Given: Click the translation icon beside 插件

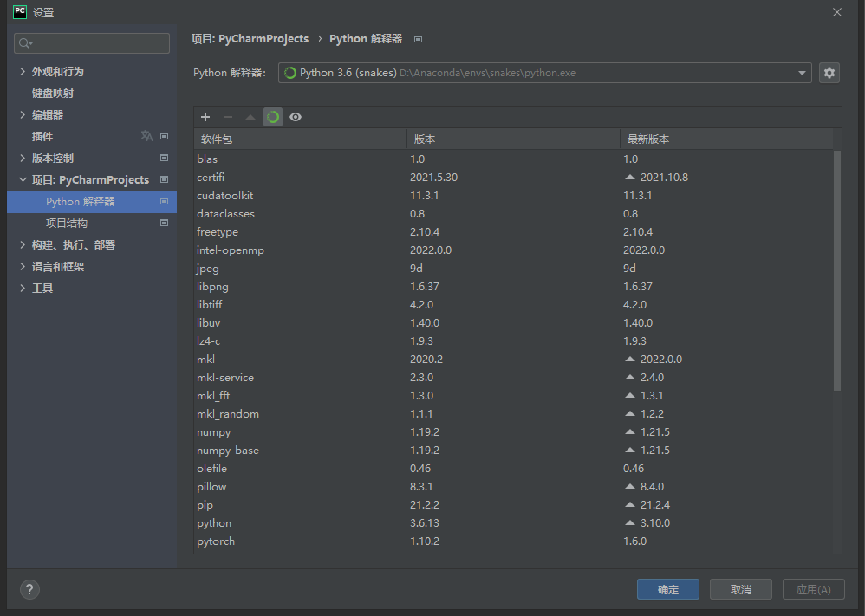Looking at the screenshot, I should (x=146, y=136).
